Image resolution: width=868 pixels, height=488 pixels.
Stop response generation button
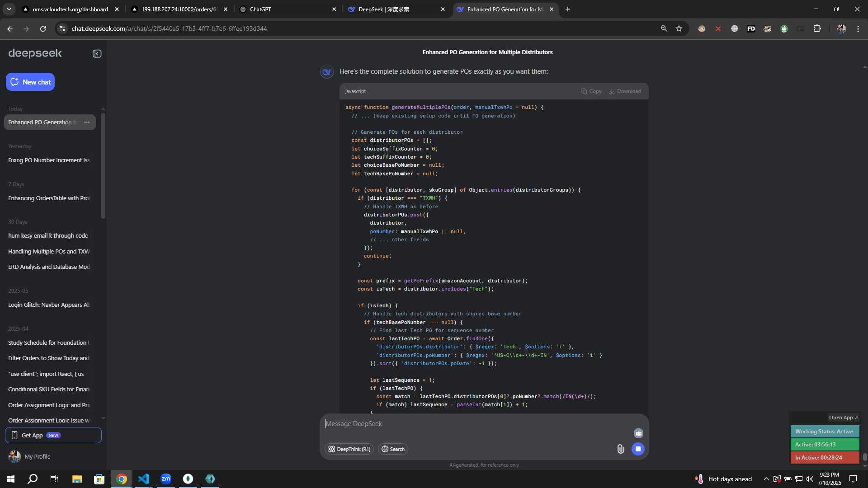[x=638, y=449]
